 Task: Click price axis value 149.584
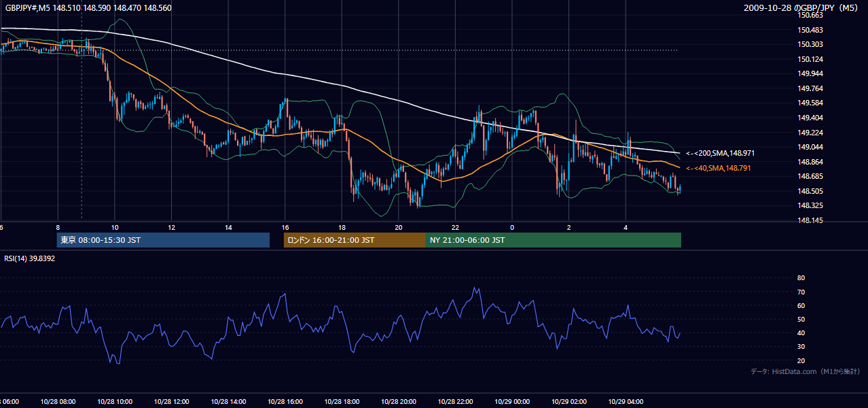point(811,103)
